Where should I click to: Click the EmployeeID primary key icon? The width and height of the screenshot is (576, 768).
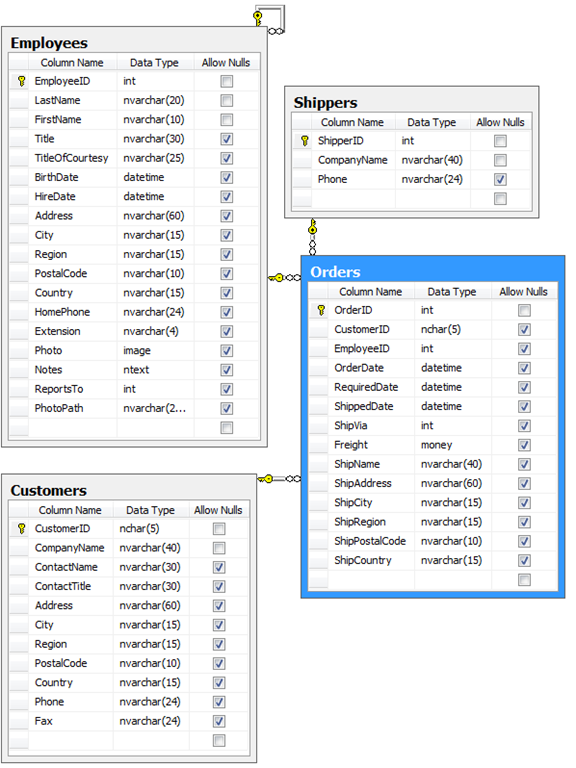click(22, 81)
